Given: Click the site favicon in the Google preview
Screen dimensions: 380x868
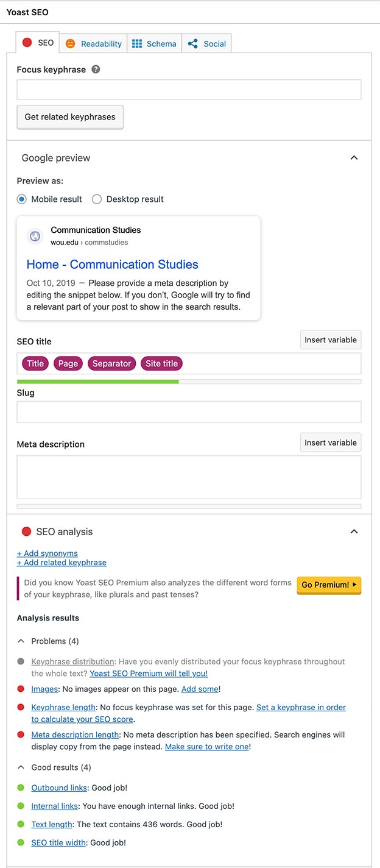Looking at the screenshot, I should pyautogui.click(x=35, y=237).
